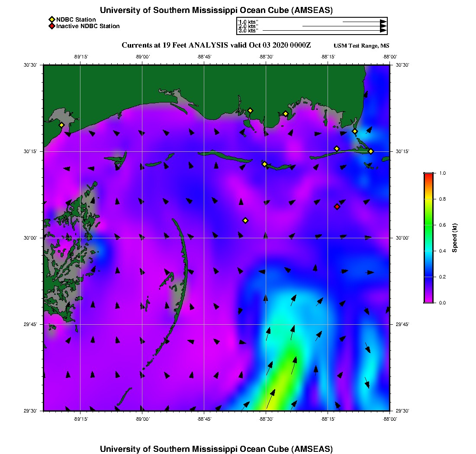The height and width of the screenshot is (454, 476).
Task: Select the westernmost yellow NDBC station marker
Action: [x=61, y=125]
